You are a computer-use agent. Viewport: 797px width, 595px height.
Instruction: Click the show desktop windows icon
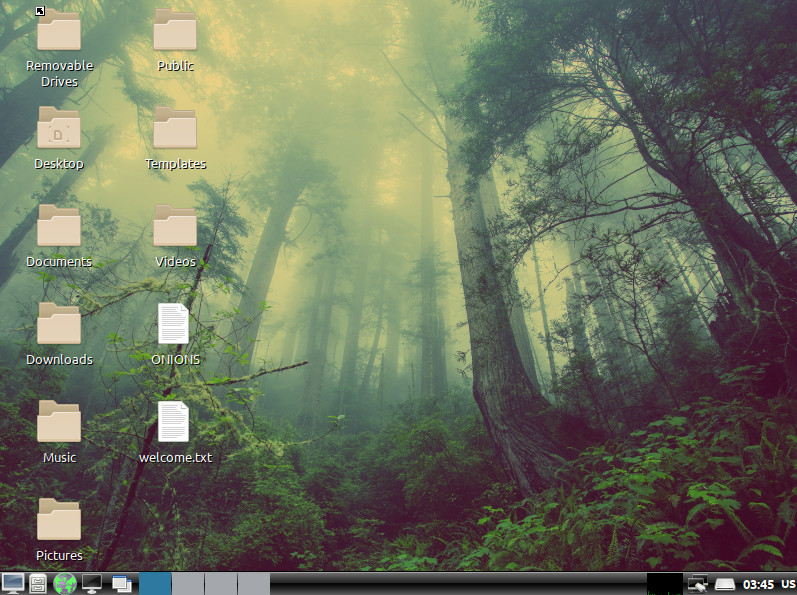122,584
